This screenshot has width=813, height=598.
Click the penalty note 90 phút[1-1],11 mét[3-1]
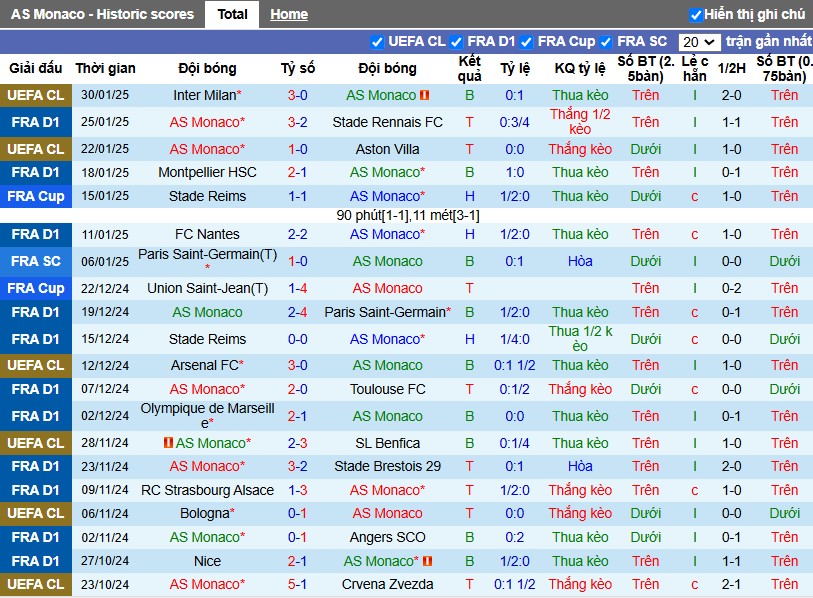(x=408, y=215)
